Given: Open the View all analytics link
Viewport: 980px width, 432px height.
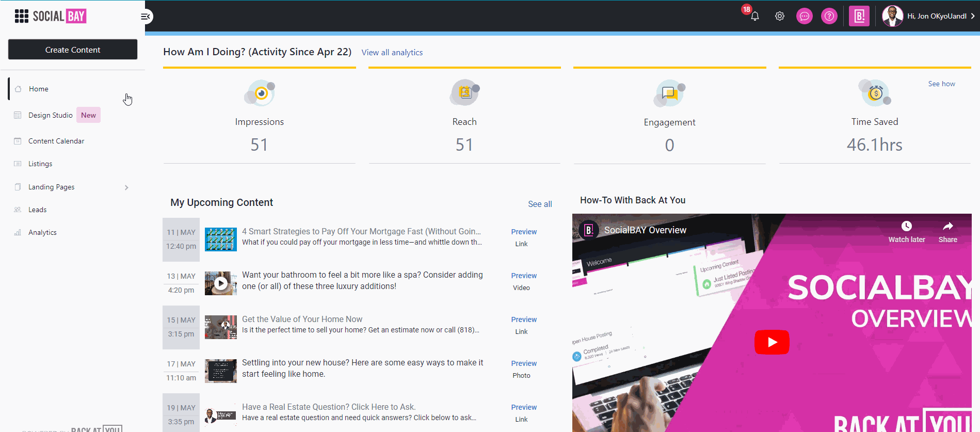Looking at the screenshot, I should tap(392, 52).
